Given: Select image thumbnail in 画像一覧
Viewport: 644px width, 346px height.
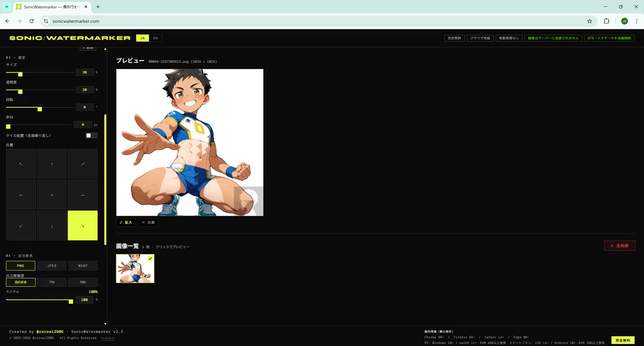Looking at the screenshot, I should [135, 268].
